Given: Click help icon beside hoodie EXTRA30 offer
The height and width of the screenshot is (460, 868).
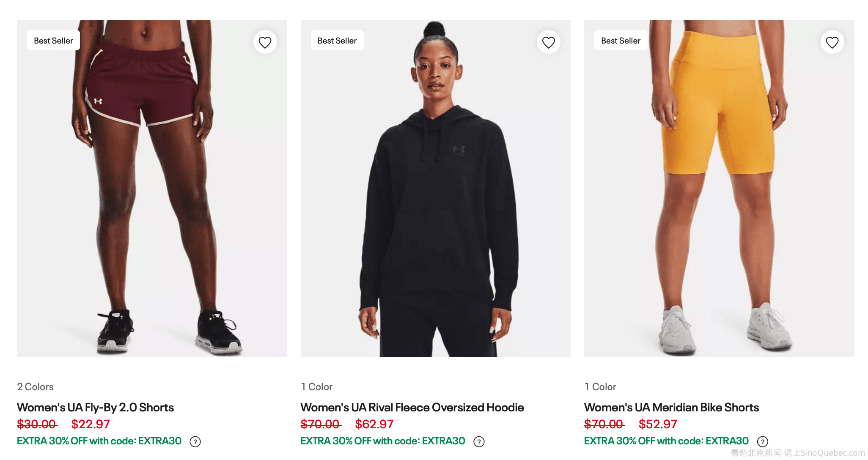Looking at the screenshot, I should point(479,442).
